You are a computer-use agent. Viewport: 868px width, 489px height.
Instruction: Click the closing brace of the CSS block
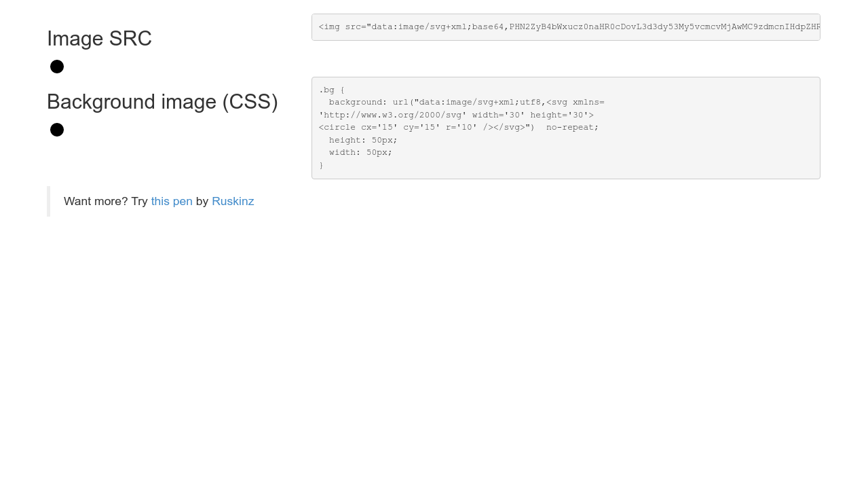click(x=321, y=165)
